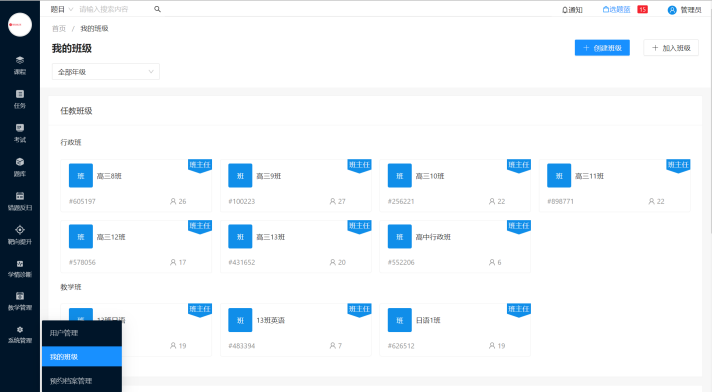This screenshot has width=712, height=392.
Task: Select 用户管理 in the popup menu
Action: (82, 333)
